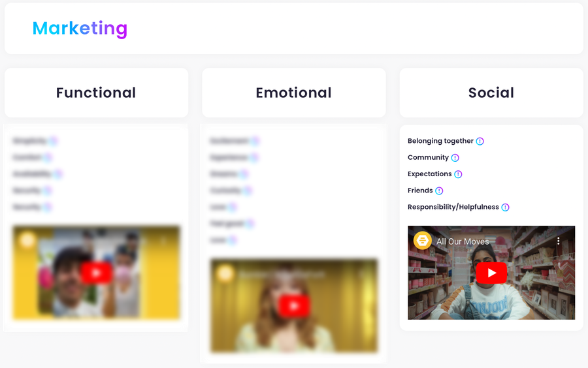Screen dimensions: 588x368
Task: Click info icon next to Community
Action: [x=455, y=158]
